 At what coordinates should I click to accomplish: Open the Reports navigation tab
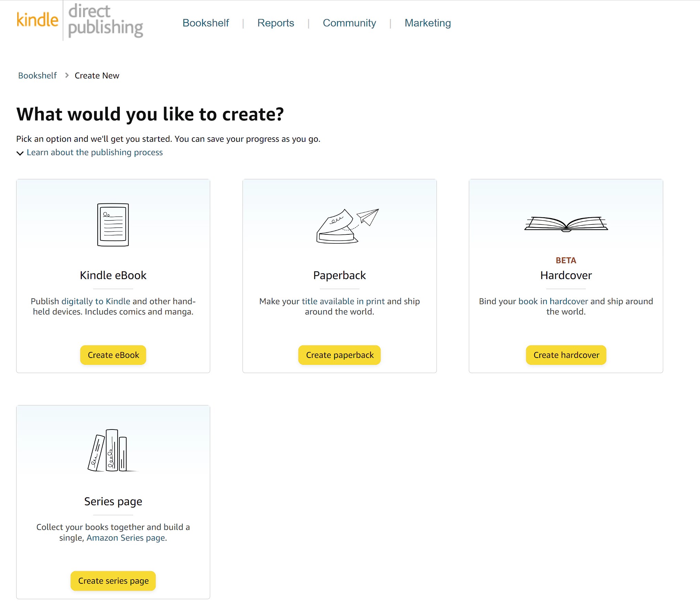click(276, 23)
